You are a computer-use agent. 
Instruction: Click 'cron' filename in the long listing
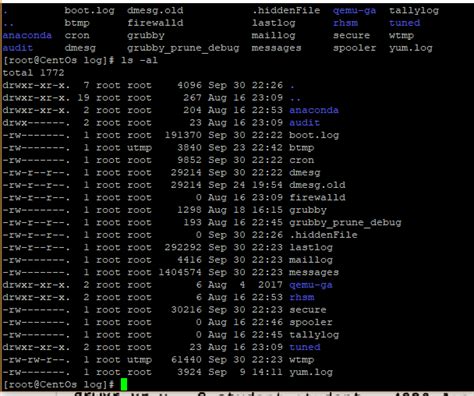click(301, 160)
